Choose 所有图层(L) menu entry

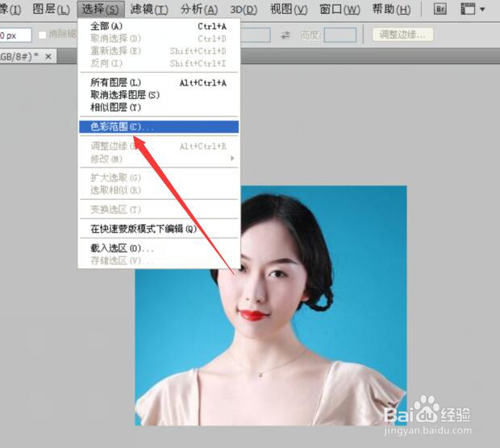pos(159,82)
